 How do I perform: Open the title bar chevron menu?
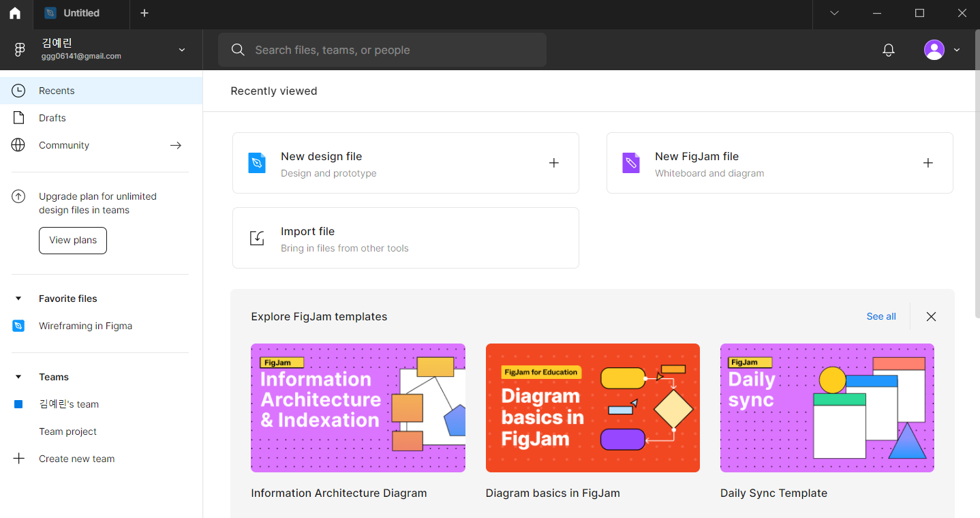[x=834, y=13]
